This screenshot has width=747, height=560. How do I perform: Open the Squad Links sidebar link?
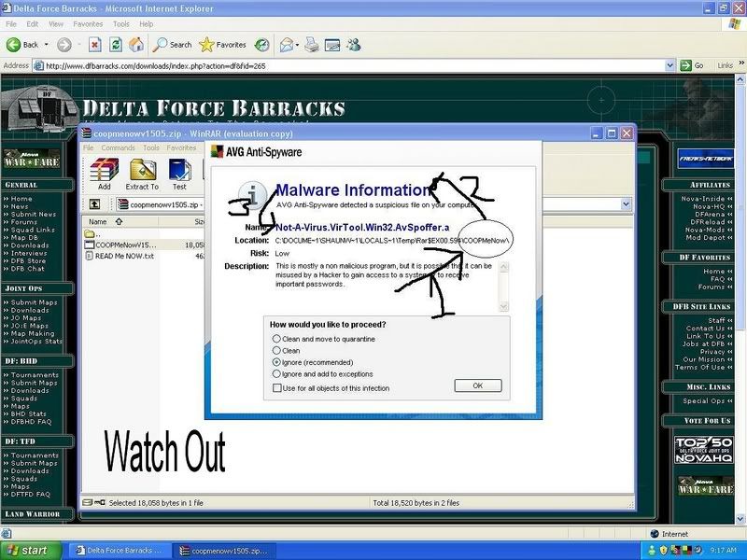(33, 230)
